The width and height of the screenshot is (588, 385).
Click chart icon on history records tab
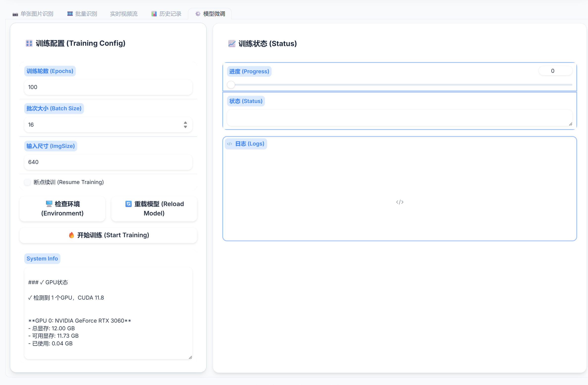pos(154,14)
